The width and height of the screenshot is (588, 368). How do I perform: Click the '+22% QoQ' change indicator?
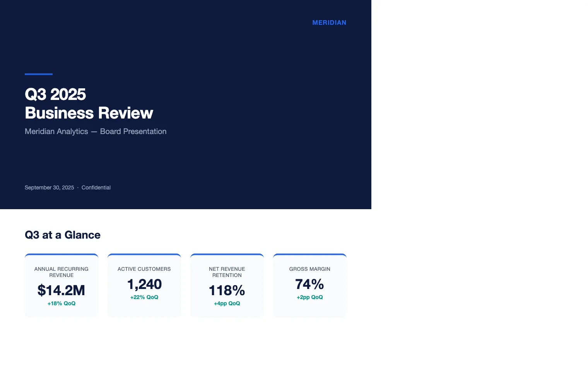click(144, 297)
